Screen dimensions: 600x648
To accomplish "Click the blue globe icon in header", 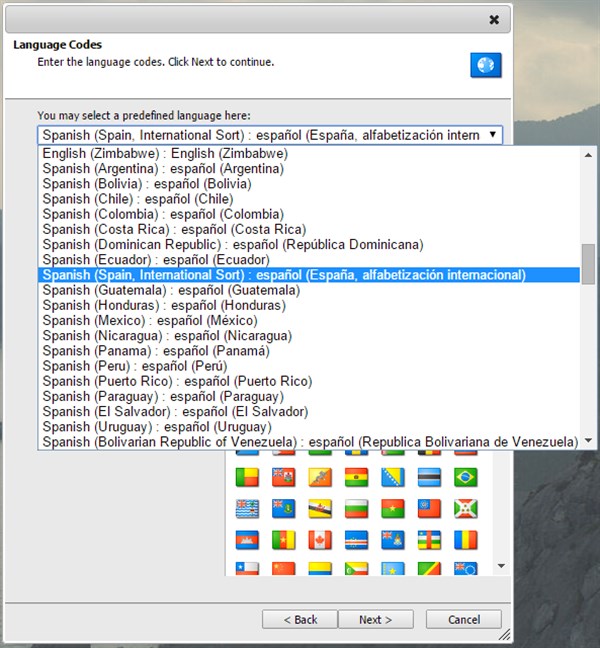I will point(486,65).
